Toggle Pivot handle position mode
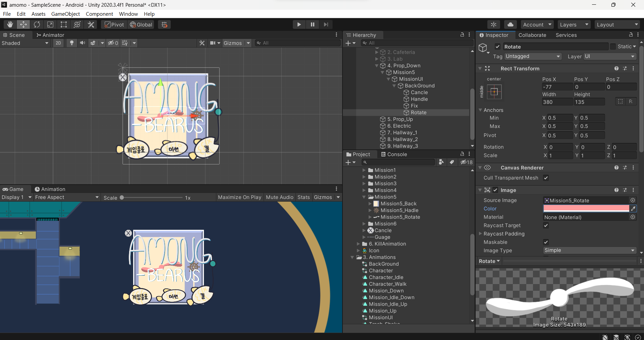Screen dimensions: 644x340 click(114, 24)
